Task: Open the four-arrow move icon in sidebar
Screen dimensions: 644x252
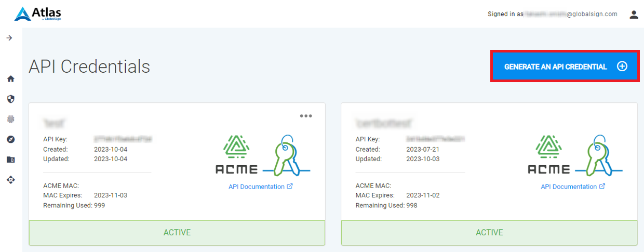Action: pyautogui.click(x=10, y=180)
